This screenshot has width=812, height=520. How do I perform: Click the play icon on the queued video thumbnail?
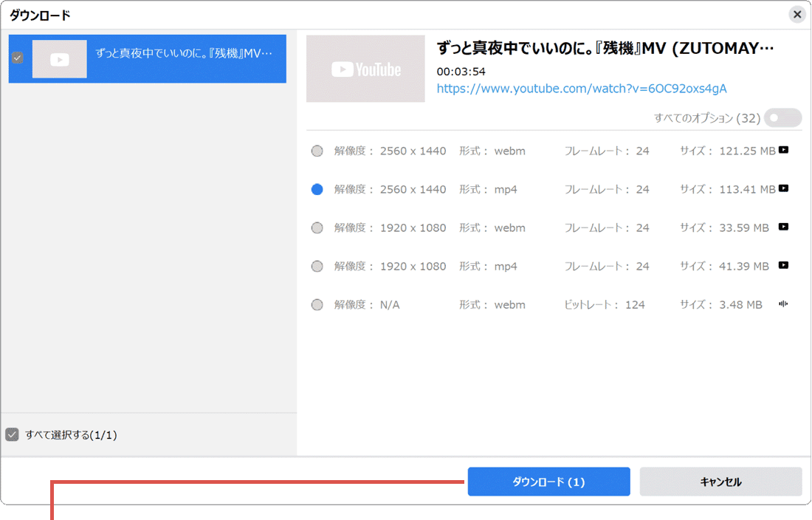coord(59,59)
